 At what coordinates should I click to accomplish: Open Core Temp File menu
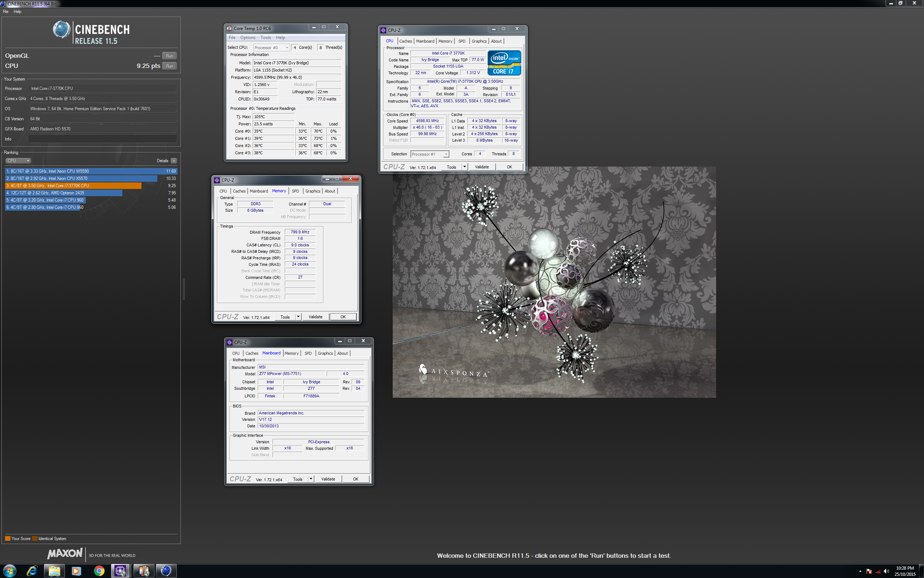point(232,38)
